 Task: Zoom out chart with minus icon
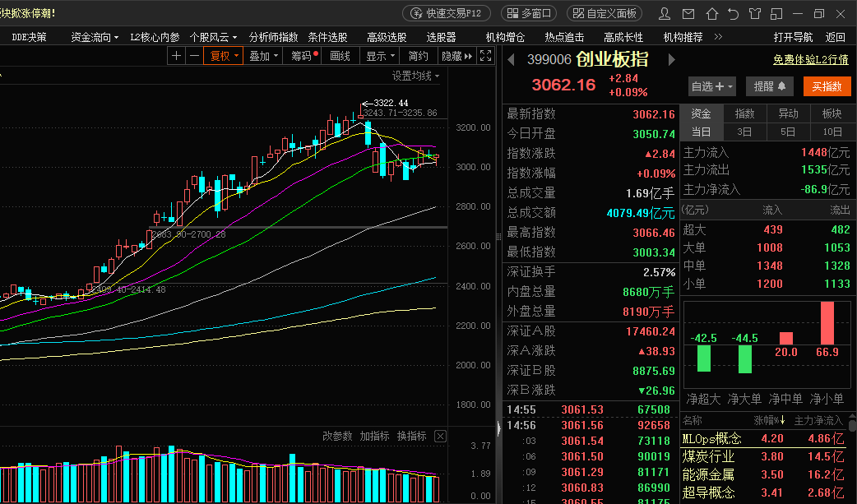click(x=194, y=56)
